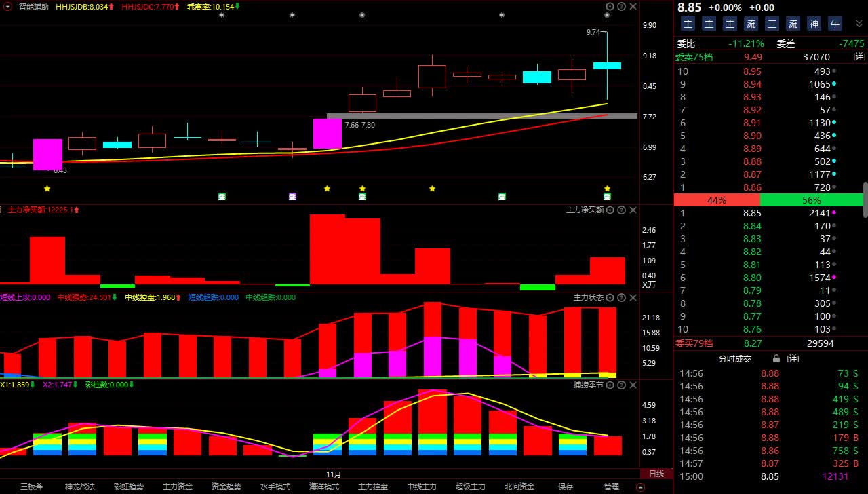Switch to the 资金趋势 indicator tab

click(226, 487)
